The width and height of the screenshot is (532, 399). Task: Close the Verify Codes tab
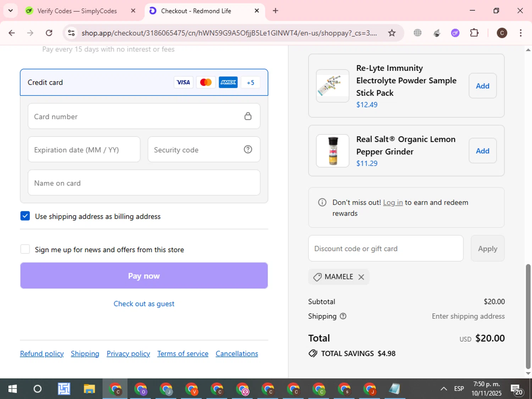[x=133, y=11]
